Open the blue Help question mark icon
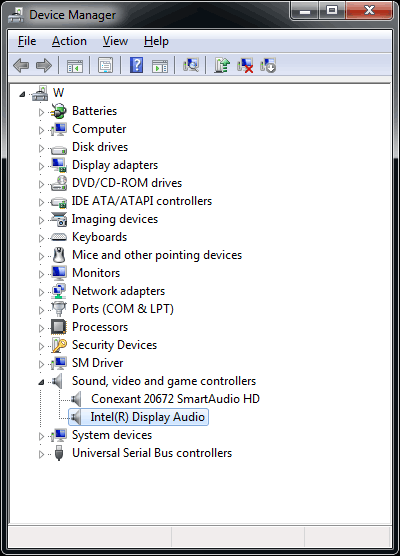Image resolution: width=400 pixels, height=556 pixels. pyautogui.click(x=137, y=66)
